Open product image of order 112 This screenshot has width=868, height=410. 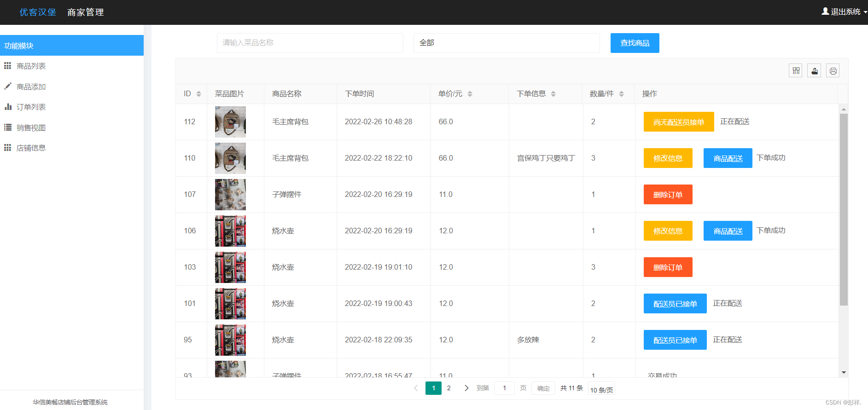point(230,122)
